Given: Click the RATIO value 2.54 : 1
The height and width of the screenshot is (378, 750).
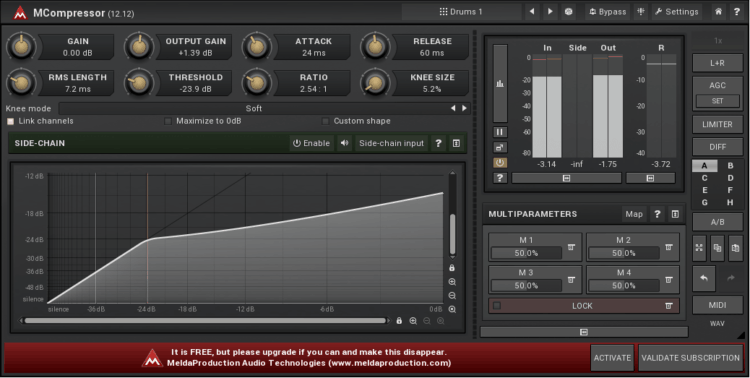Looking at the screenshot, I should [314, 89].
